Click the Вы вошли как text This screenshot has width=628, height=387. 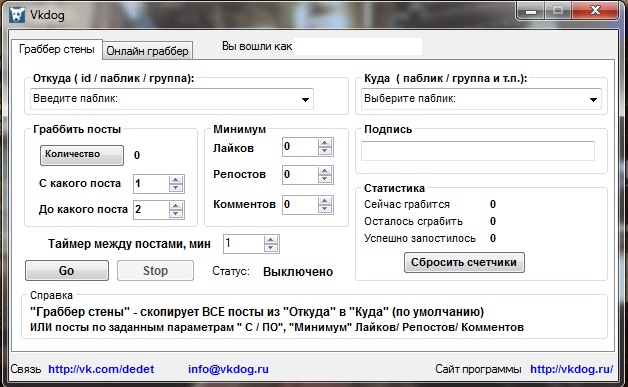[x=257, y=46]
